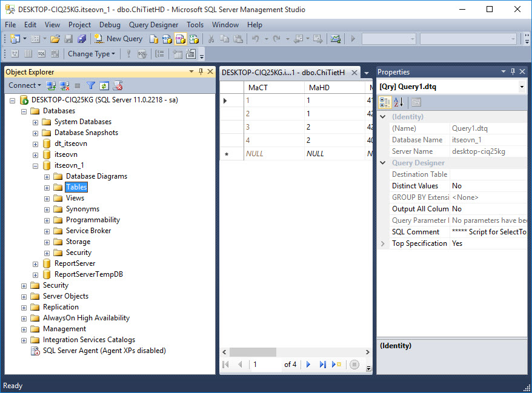
Task: Click the Refresh icon in Object Explorer
Action: [x=104, y=86]
